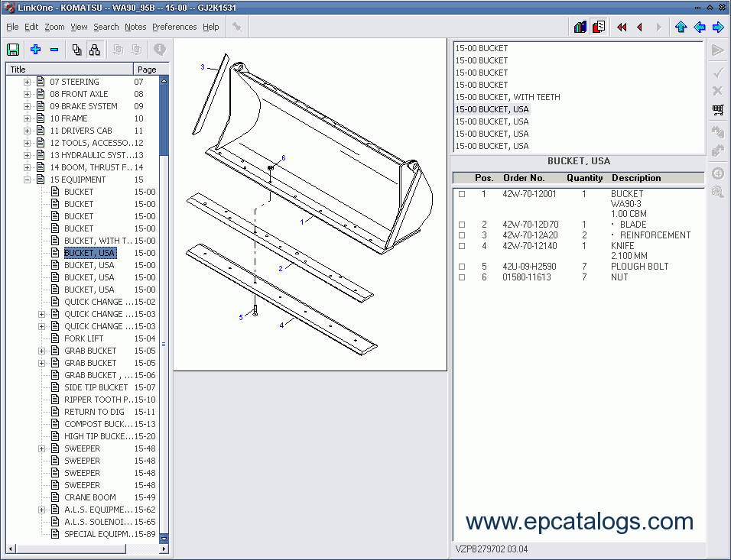Click the grey info icon in left toolbar

[160, 49]
